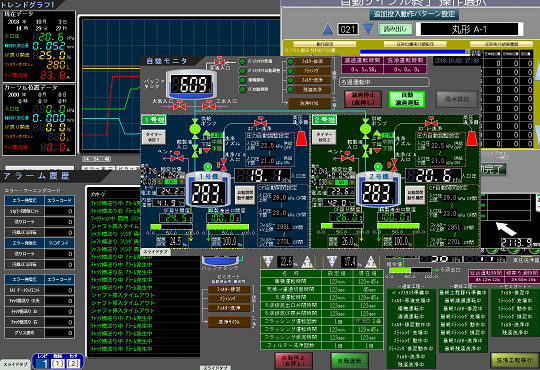Viewport: 540px width, 370px height.
Task: Click the スライドタブ tab at the bottom left corner
Action: pyautogui.click(x=15, y=365)
